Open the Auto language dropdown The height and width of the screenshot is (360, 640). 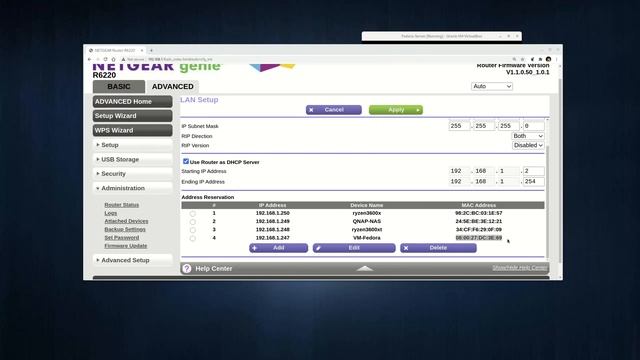pos(492,86)
